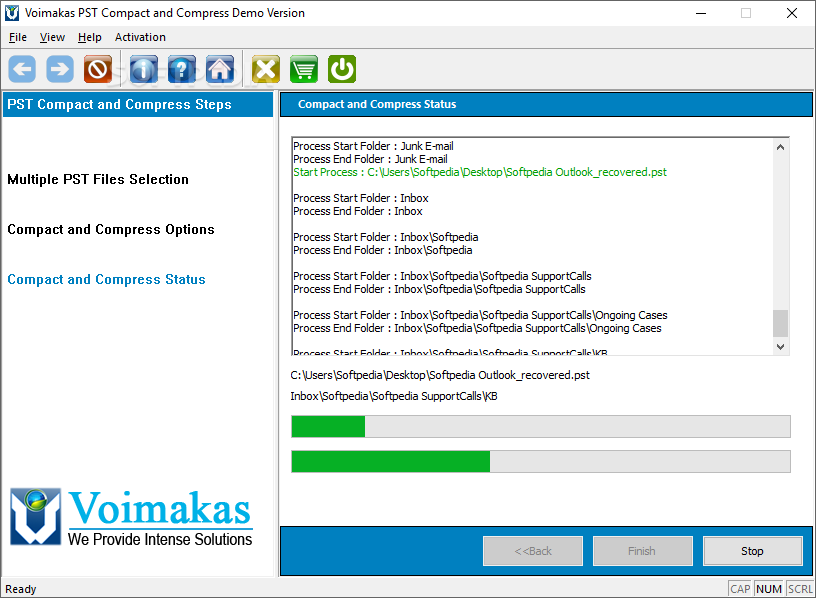Click the NUM status bar indicator
Screen dimensions: 816x598
(x=769, y=589)
